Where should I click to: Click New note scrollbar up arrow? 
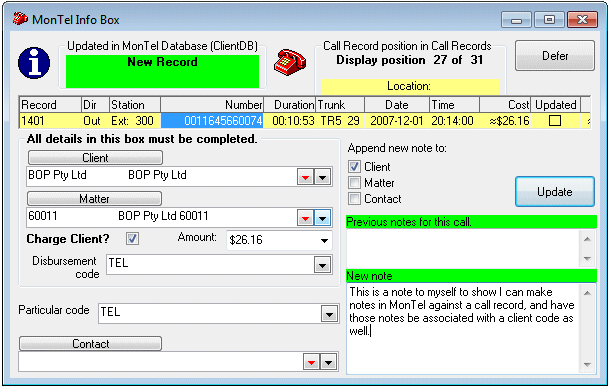[x=587, y=293]
